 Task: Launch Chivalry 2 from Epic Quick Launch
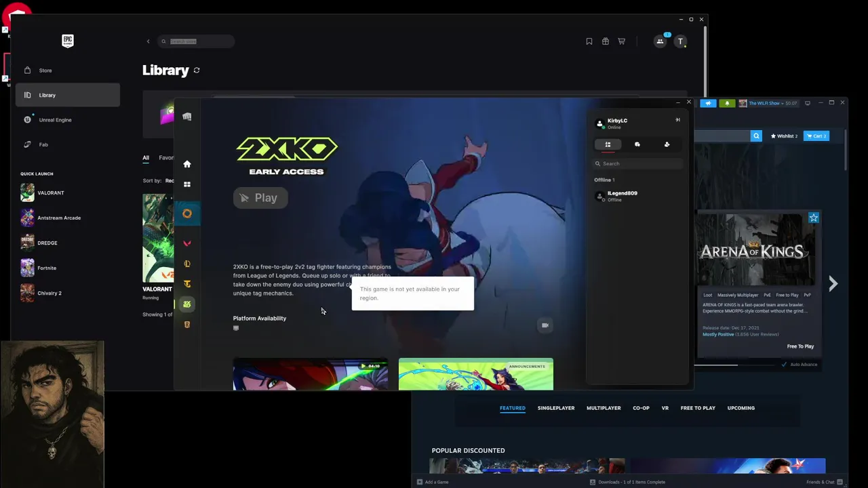[x=41, y=293]
